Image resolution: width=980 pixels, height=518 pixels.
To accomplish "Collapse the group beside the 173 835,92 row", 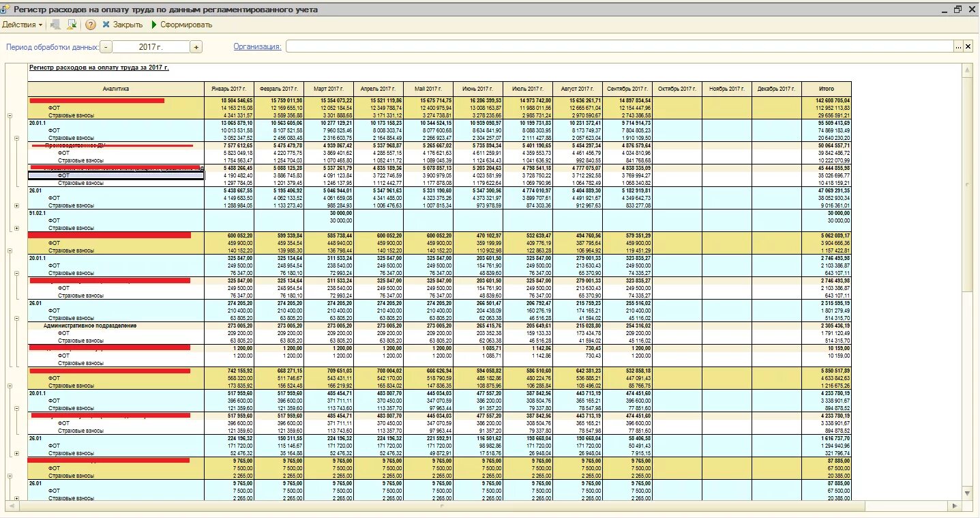I will [x=10, y=386].
